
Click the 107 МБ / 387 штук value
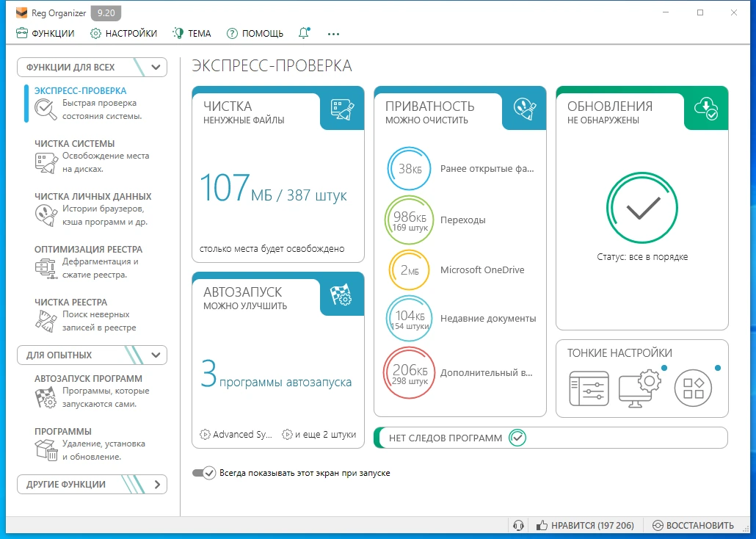273,189
